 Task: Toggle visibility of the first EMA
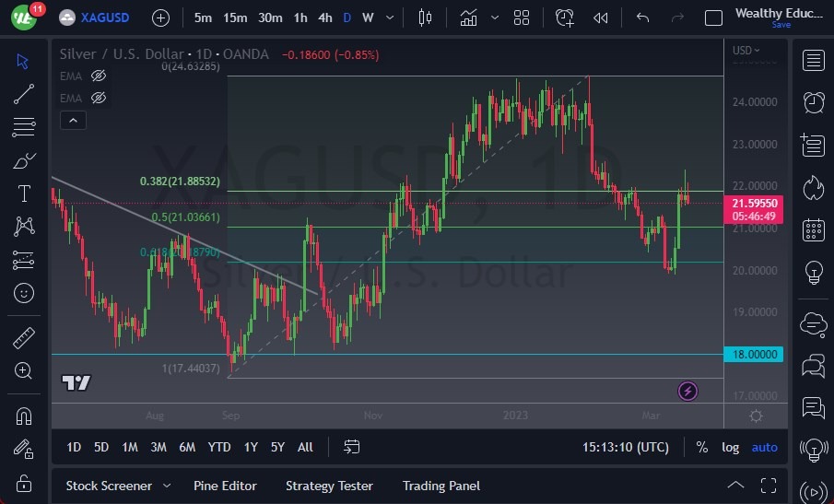pos(99,76)
